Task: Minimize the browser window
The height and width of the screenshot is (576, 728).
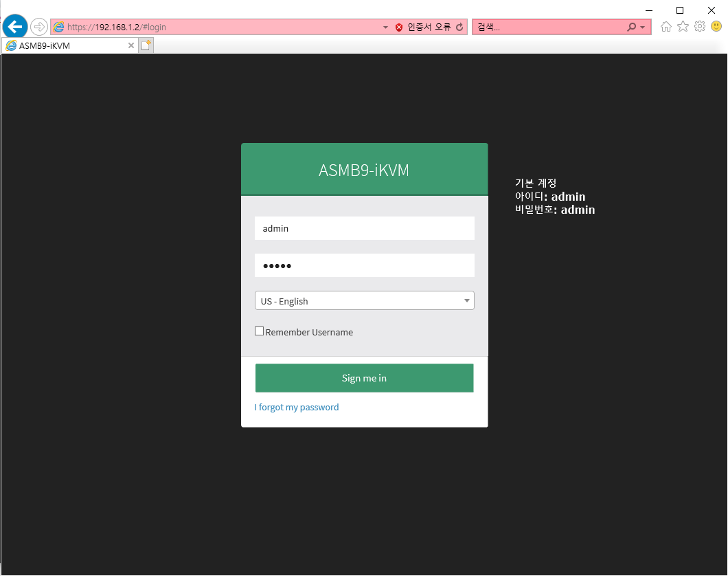Action: pos(649,10)
